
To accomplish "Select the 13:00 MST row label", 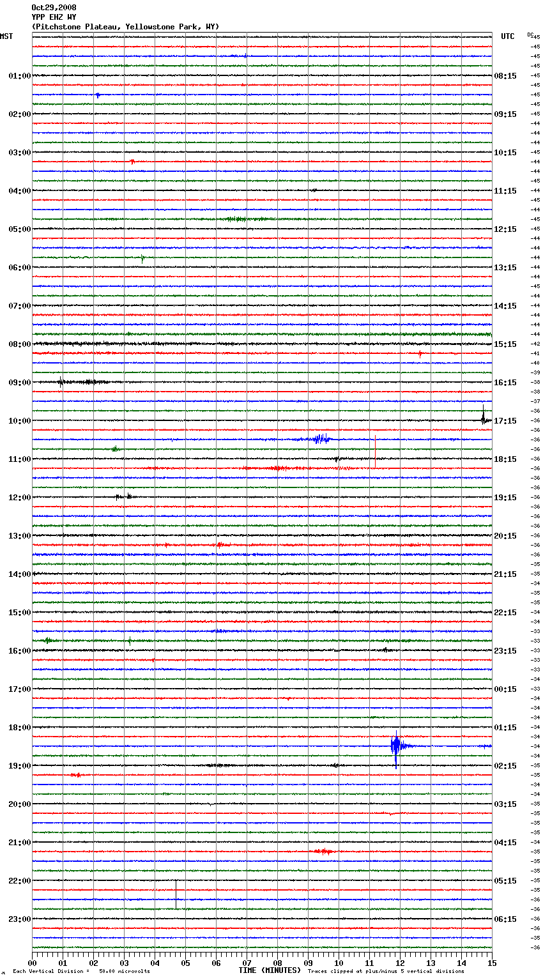I will pos(20,536).
